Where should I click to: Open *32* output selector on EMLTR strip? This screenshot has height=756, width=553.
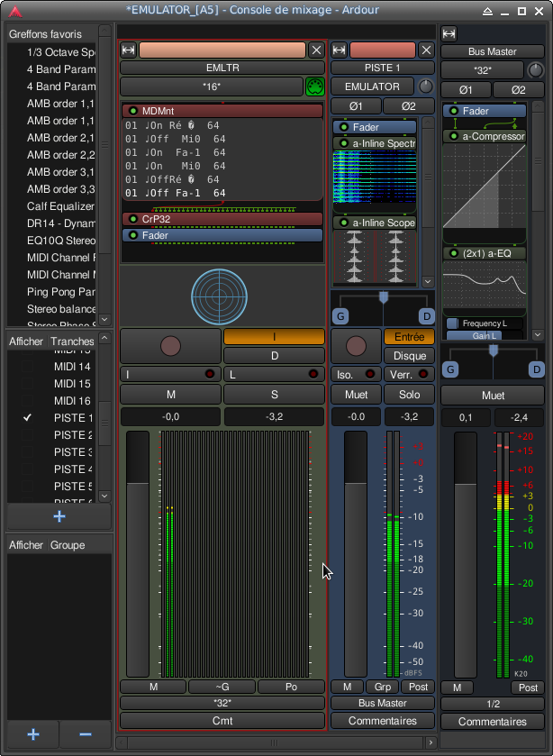pyautogui.click(x=222, y=703)
